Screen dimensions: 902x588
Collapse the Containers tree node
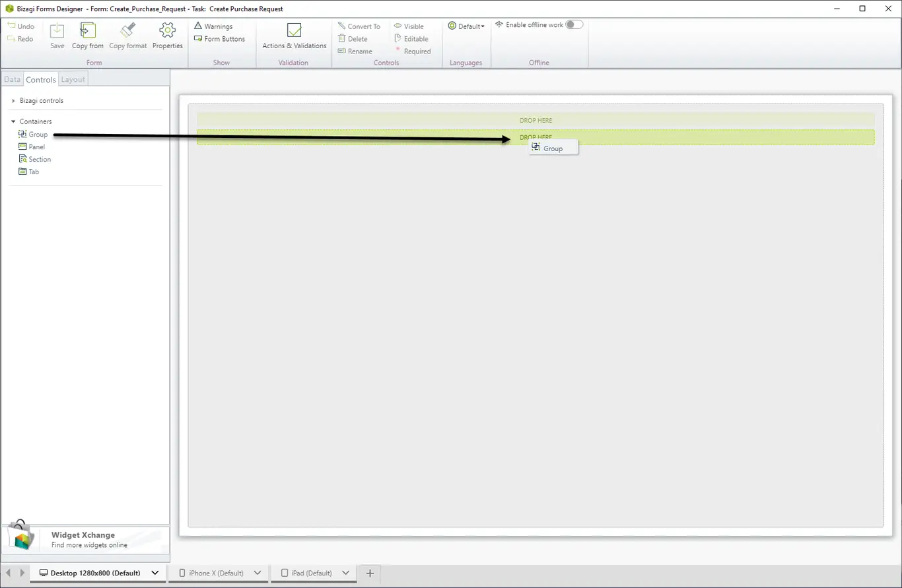13,121
